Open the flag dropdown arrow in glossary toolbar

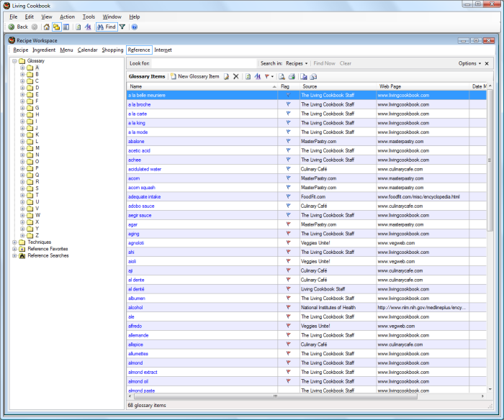(x=272, y=76)
